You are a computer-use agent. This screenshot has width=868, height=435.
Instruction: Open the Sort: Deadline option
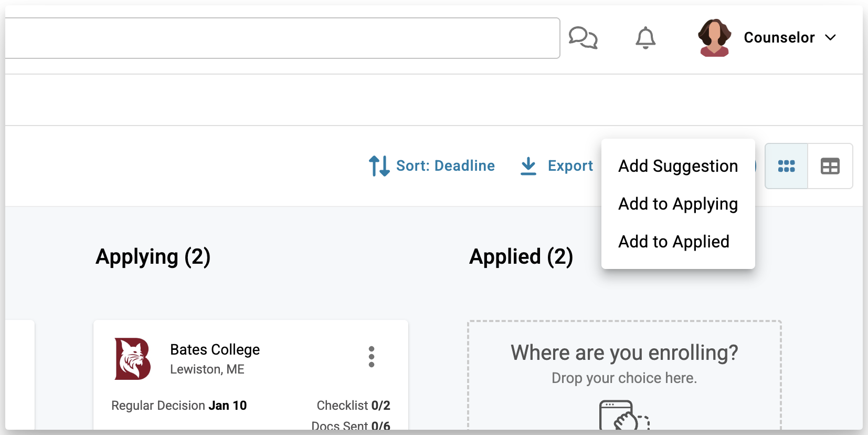[445, 166]
